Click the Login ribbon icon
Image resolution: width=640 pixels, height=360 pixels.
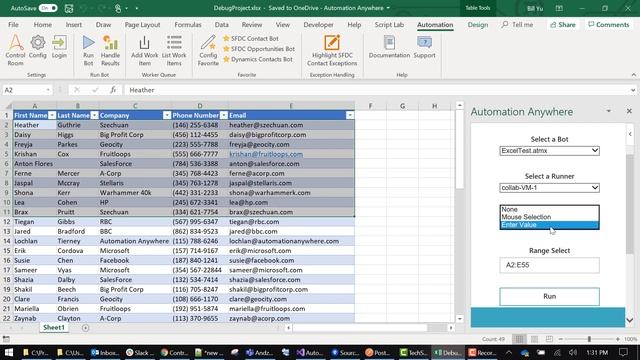pyautogui.click(x=59, y=47)
